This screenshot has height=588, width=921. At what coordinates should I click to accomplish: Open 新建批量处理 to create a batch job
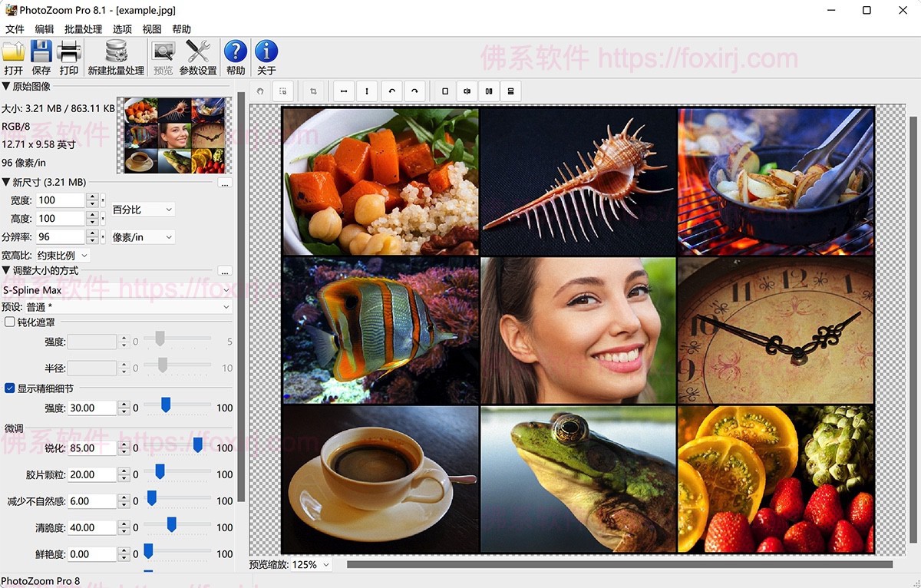click(x=115, y=55)
